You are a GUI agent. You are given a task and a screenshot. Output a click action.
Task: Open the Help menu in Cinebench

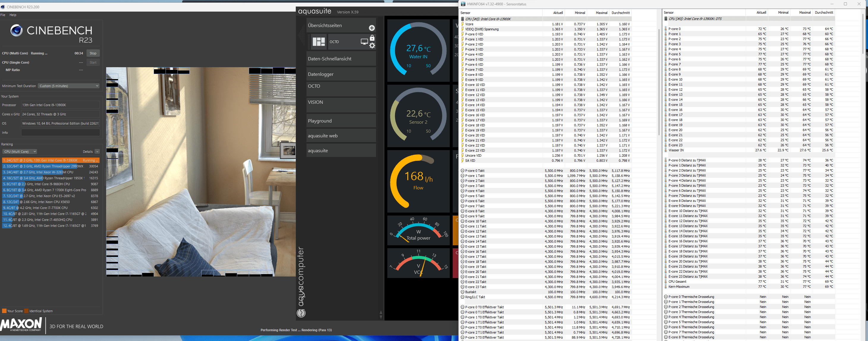coord(13,15)
